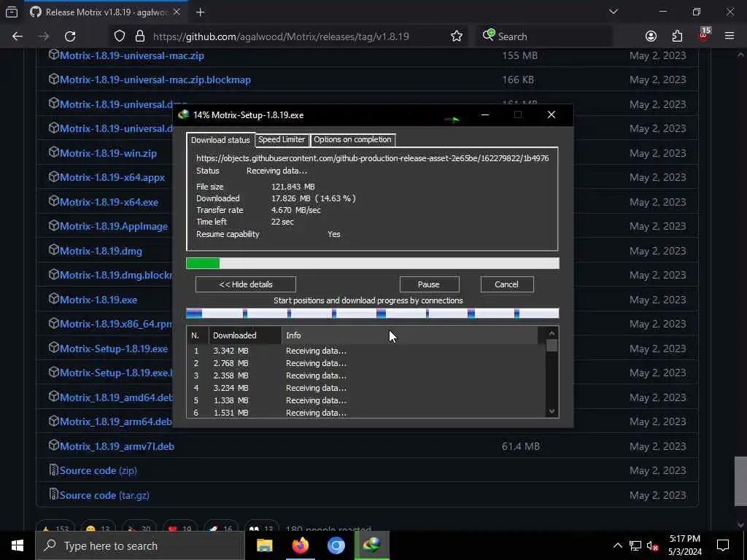747x560 pixels.
Task: Download Source code (tar.gz)
Action: coord(104,495)
